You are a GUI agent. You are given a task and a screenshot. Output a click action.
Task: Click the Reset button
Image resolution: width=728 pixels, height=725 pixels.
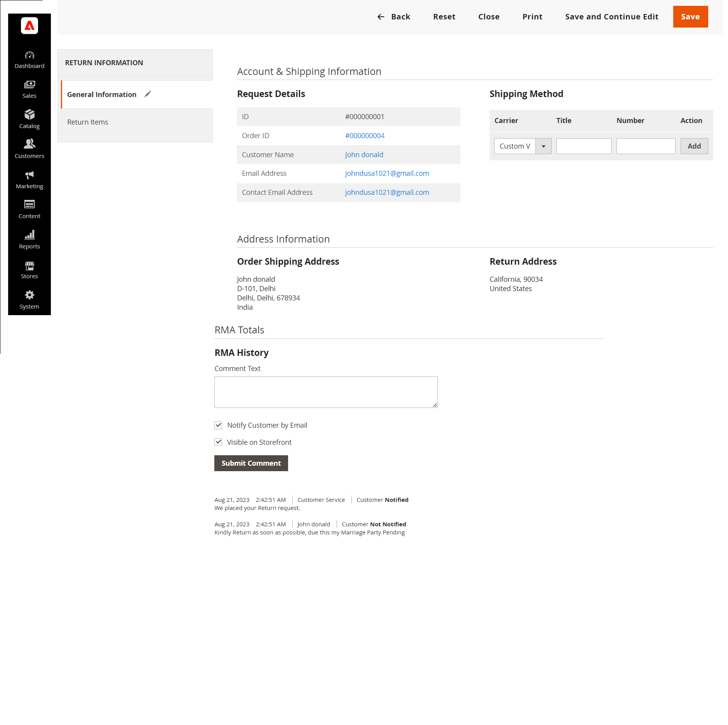pos(444,17)
